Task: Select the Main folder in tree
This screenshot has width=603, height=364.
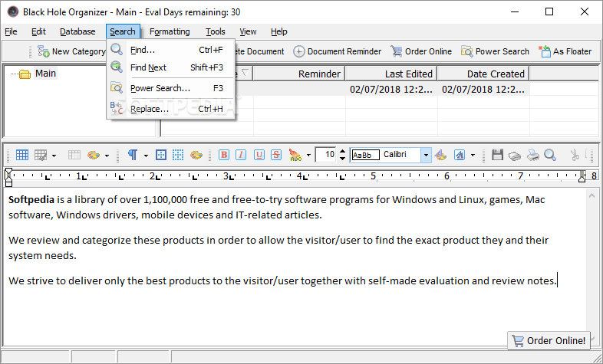Action: [45, 74]
